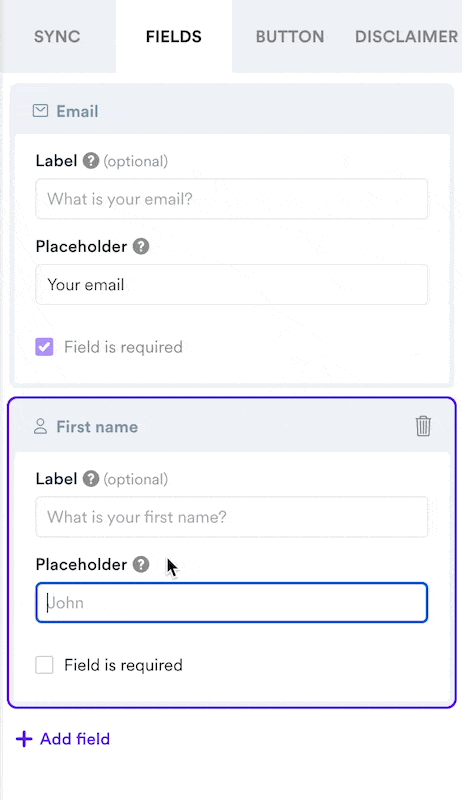The image size is (462, 800).
Task: Click the person icon in First name header
Action: point(40,427)
